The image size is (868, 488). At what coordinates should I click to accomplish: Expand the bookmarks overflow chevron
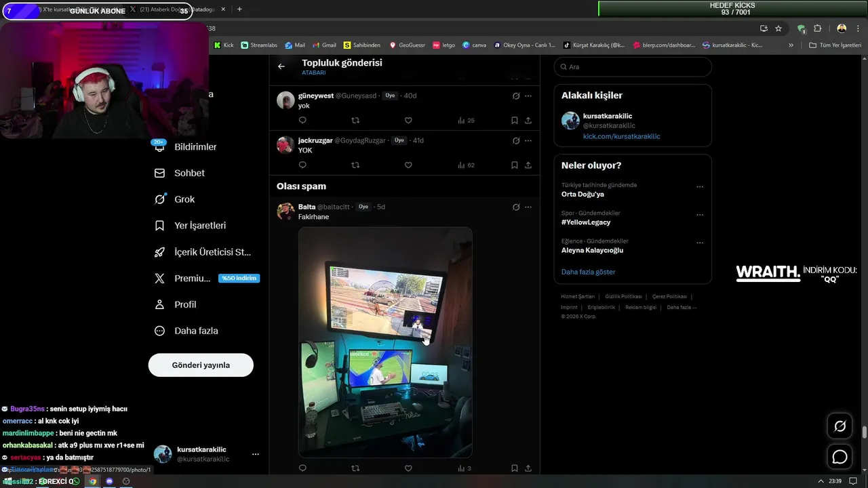coord(791,45)
